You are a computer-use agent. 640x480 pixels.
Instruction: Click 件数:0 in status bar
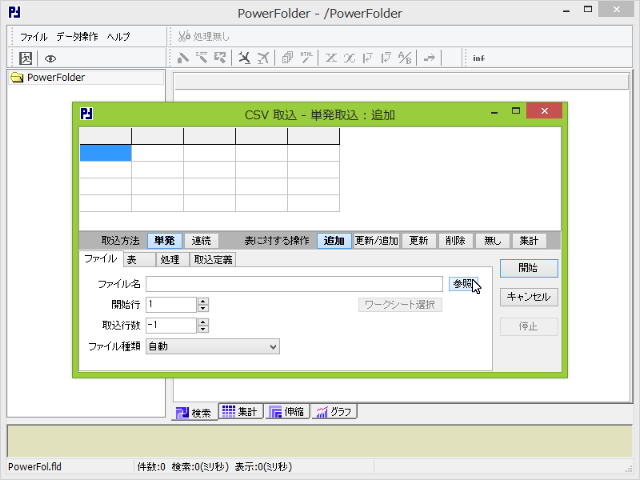pos(151,467)
